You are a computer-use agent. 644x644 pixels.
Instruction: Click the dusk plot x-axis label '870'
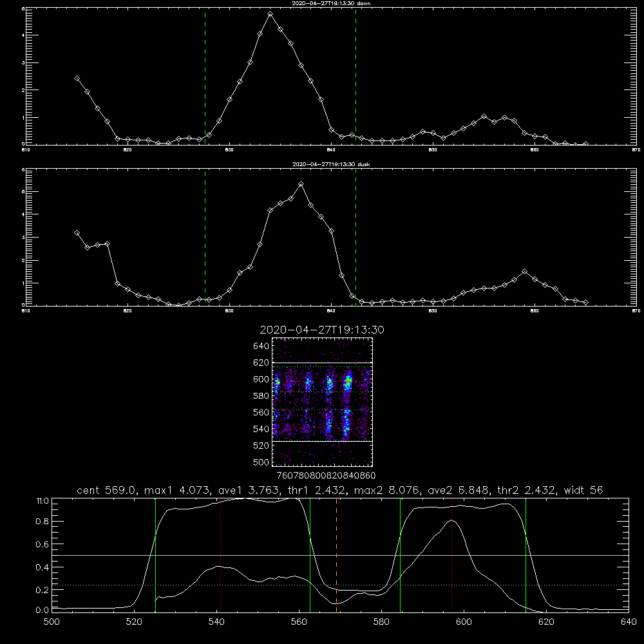coord(636,311)
